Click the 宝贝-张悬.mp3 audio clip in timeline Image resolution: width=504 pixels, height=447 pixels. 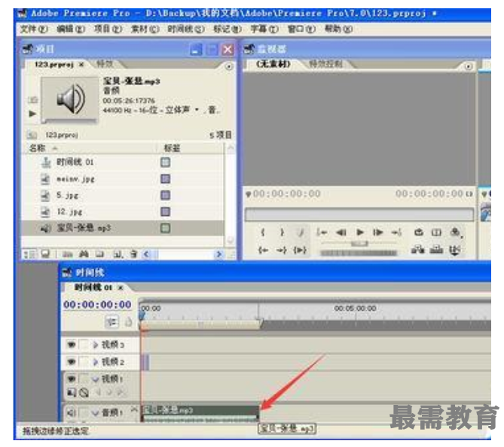pyautogui.click(x=200, y=414)
